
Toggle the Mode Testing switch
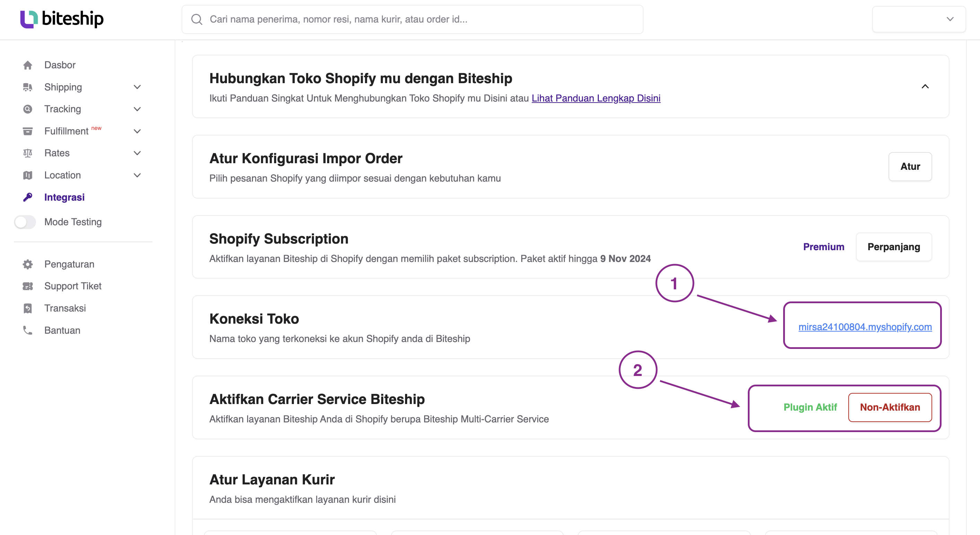click(x=25, y=222)
